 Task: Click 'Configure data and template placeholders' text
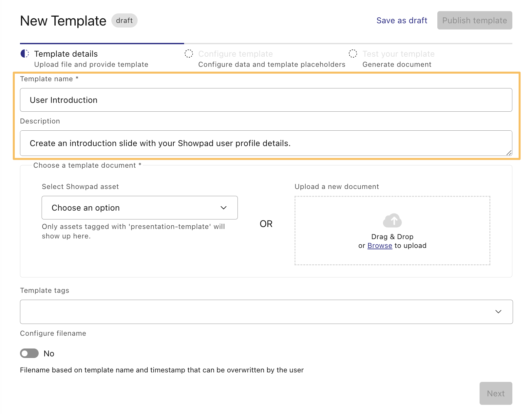272,65
